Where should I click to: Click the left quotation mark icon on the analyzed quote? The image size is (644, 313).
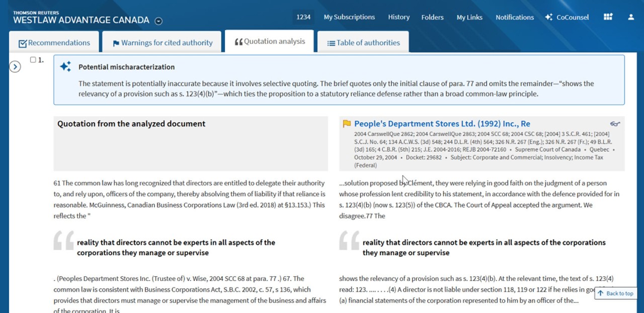point(63,241)
